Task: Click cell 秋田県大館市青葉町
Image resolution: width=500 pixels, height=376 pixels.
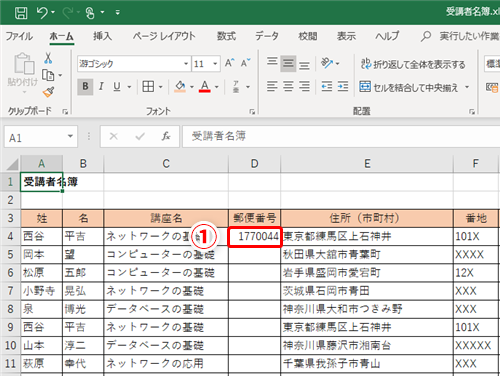Action: point(367,255)
